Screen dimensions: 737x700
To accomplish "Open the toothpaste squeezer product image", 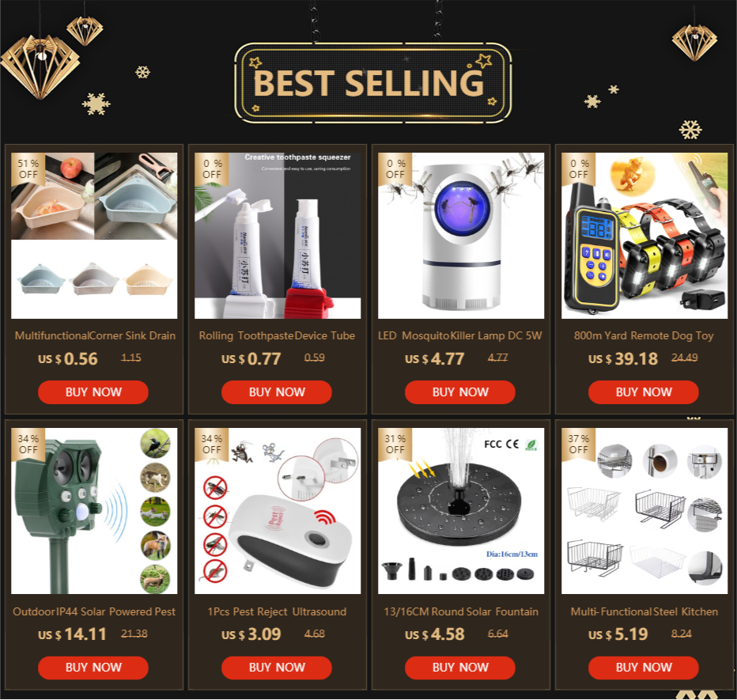I will 278,236.
